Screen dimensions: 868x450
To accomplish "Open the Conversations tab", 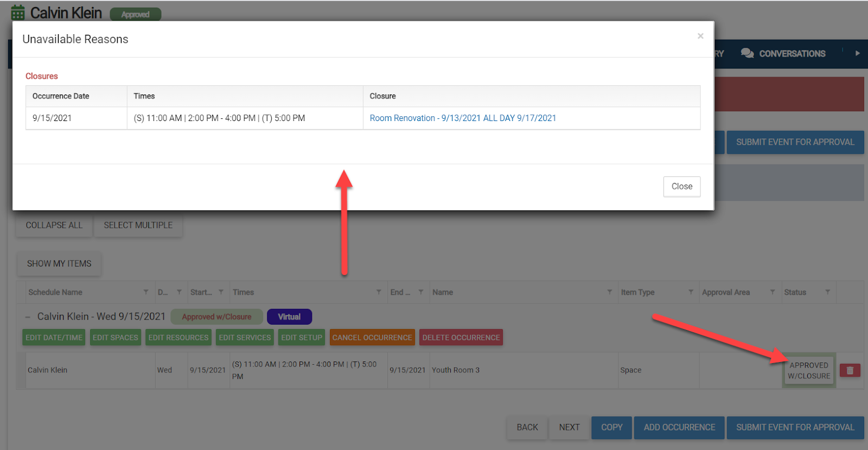I will coord(792,54).
